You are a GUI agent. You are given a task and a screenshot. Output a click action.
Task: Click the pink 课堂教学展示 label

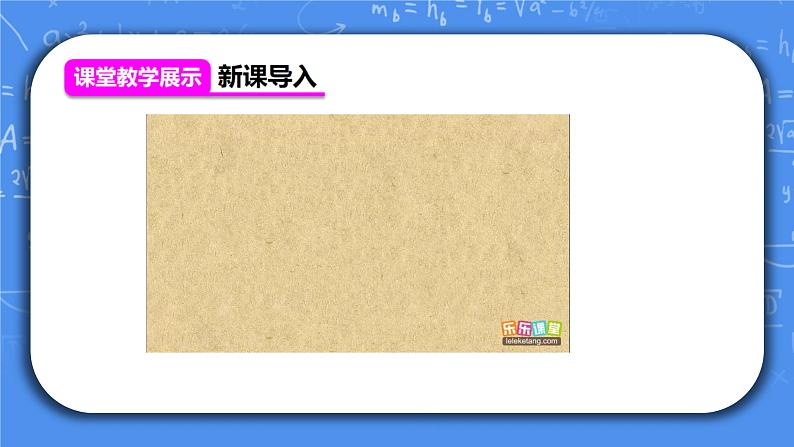click(x=137, y=77)
